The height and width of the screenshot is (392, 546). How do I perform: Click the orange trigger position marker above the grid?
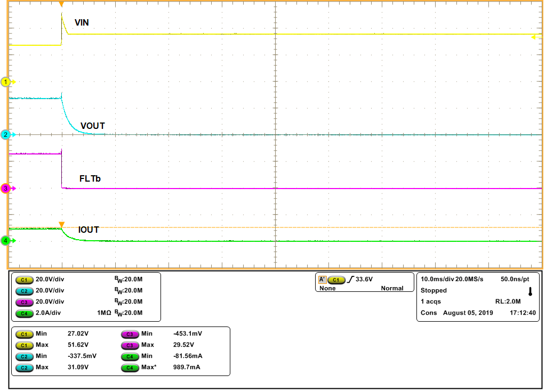pyautogui.click(x=61, y=4)
